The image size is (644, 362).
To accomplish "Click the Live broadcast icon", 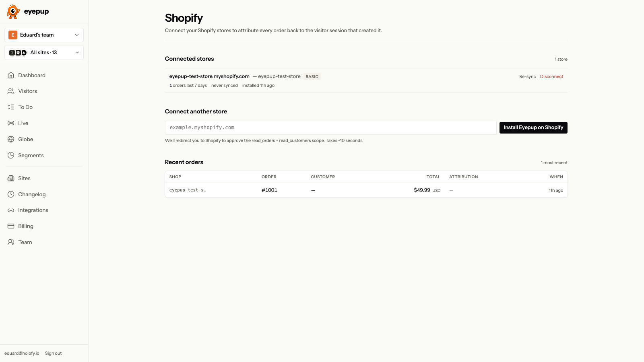I will click(11, 123).
